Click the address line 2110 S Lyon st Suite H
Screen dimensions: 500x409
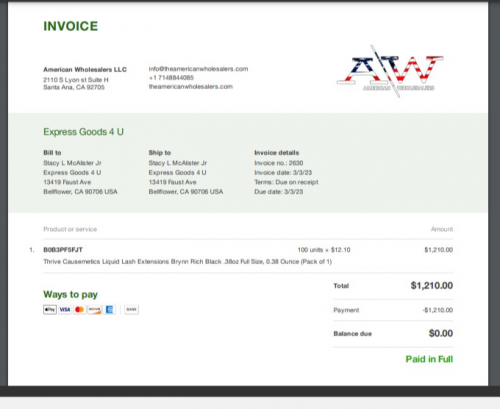click(x=76, y=80)
